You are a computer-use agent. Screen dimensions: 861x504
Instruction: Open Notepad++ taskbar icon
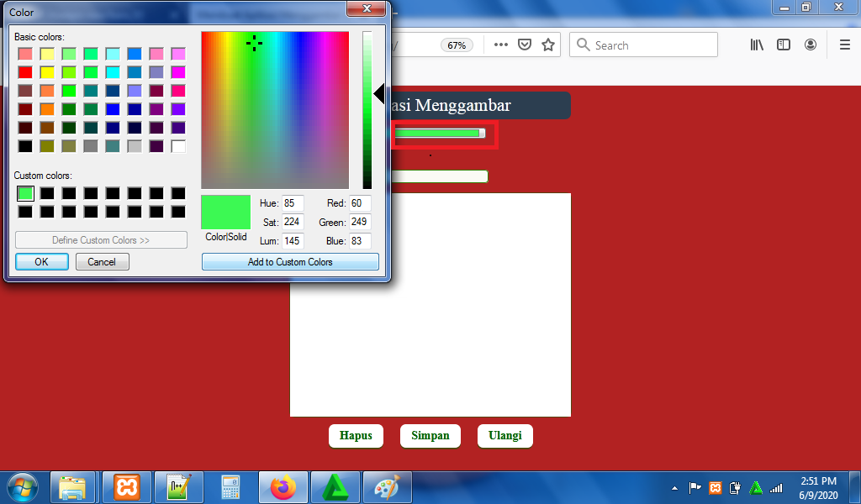pos(178,487)
